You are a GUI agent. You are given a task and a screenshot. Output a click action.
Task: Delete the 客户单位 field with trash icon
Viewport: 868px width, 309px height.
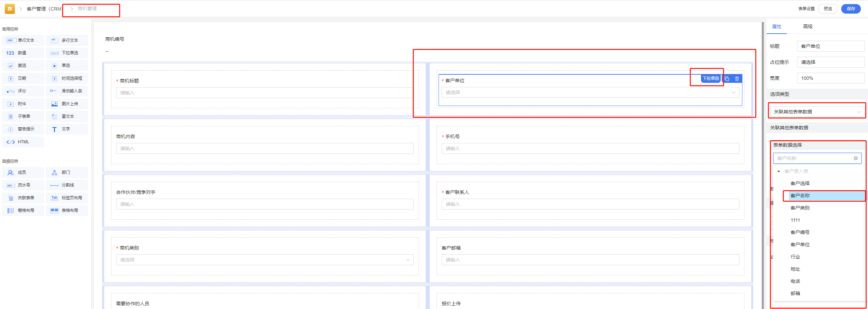point(737,79)
